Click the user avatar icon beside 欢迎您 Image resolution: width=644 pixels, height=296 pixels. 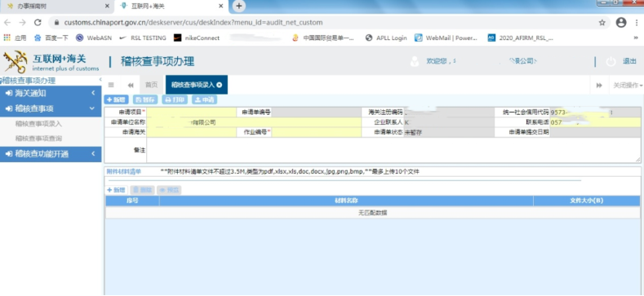(415, 61)
